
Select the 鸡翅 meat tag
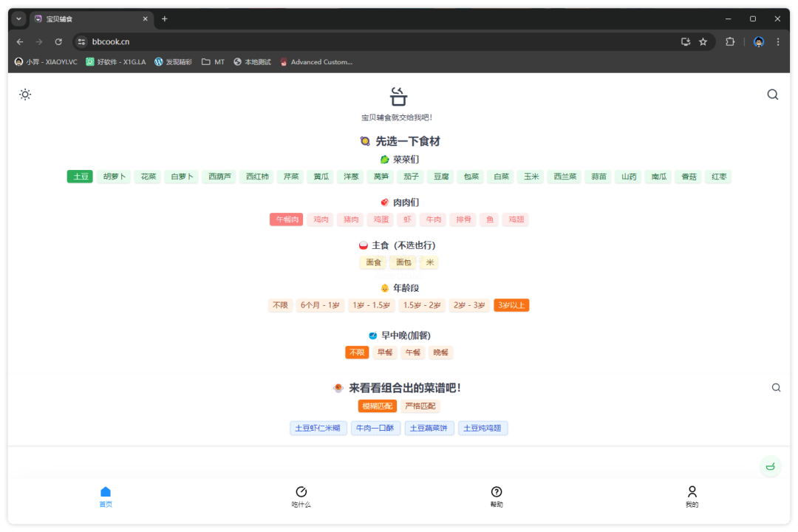click(x=516, y=219)
